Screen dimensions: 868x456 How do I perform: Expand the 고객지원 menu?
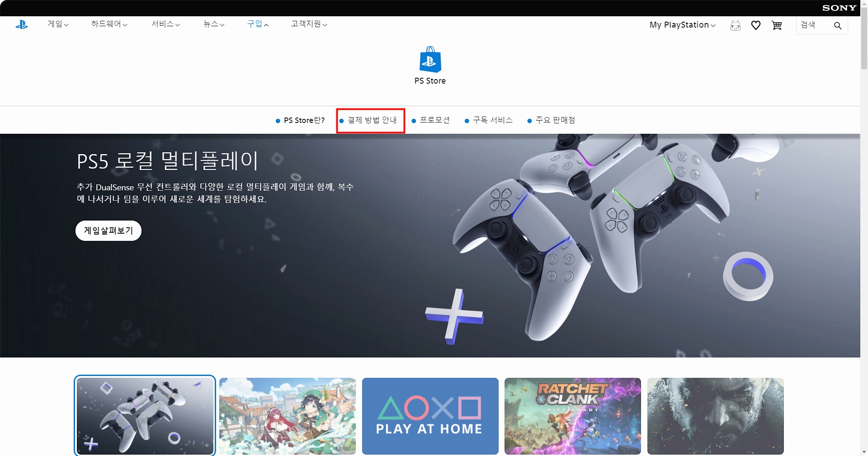coord(309,24)
